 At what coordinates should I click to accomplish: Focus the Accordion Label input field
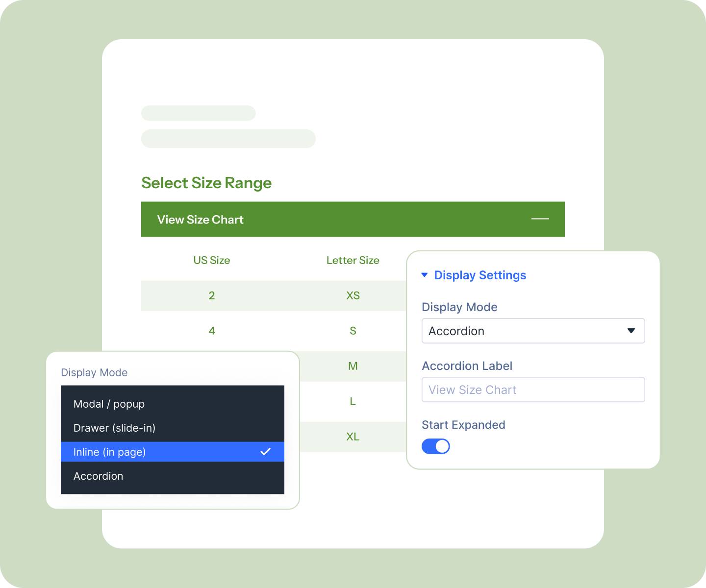click(533, 390)
